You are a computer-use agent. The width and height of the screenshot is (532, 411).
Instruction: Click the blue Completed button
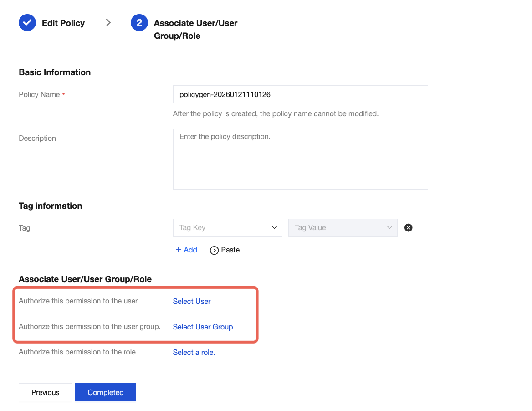[x=106, y=393]
